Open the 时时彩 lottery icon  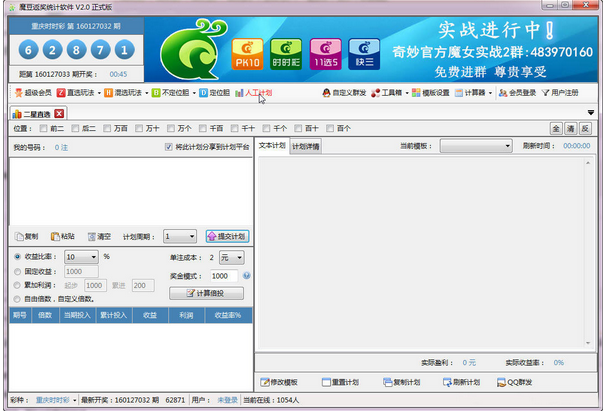tap(285, 50)
